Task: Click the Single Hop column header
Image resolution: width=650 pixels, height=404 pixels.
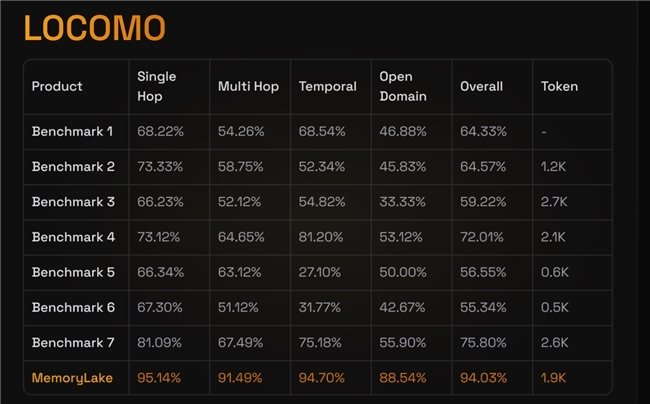Action: pyautogui.click(x=157, y=86)
